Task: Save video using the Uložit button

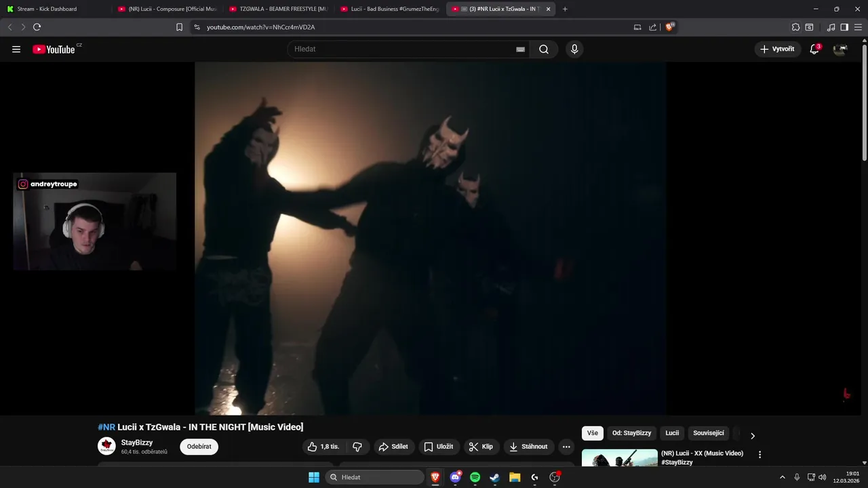Action: coord(438,447)
